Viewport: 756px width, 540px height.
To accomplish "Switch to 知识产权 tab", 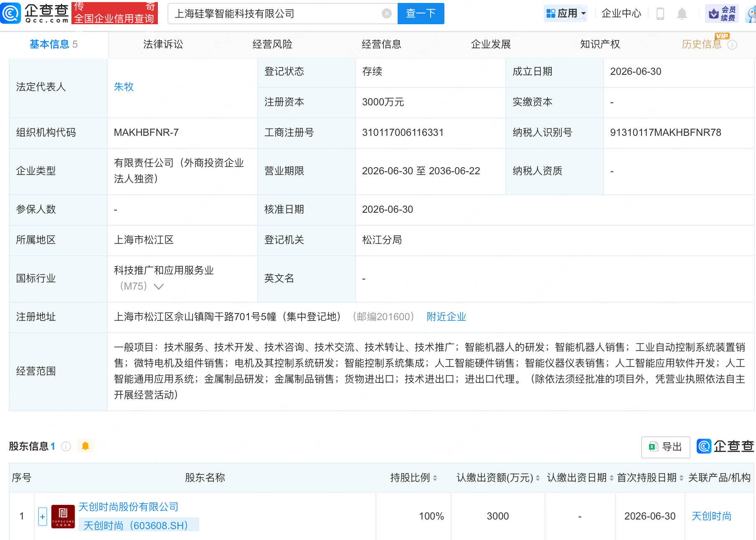I will [x=600, y=44].
